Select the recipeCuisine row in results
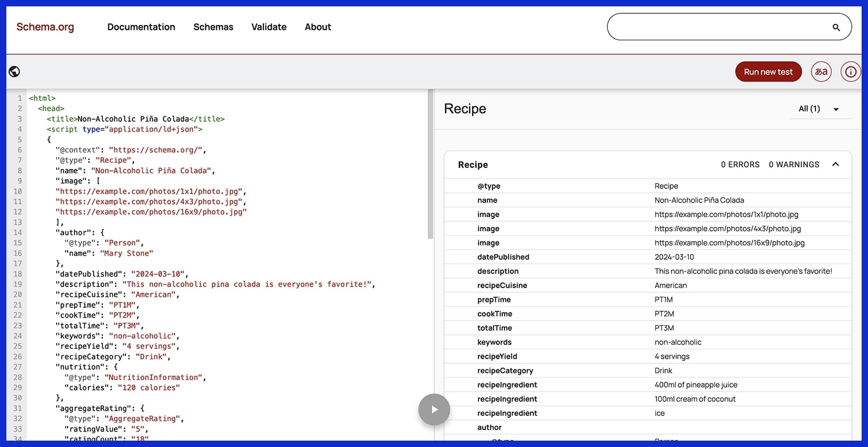The height and width of the screenshot is (447, 868). click(647, 285)
